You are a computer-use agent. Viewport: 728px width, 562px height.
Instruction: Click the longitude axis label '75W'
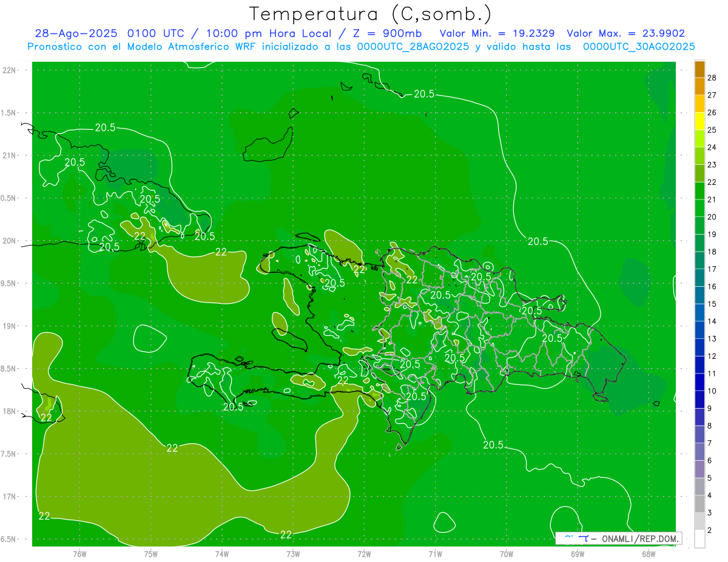(x=151, y=554)
